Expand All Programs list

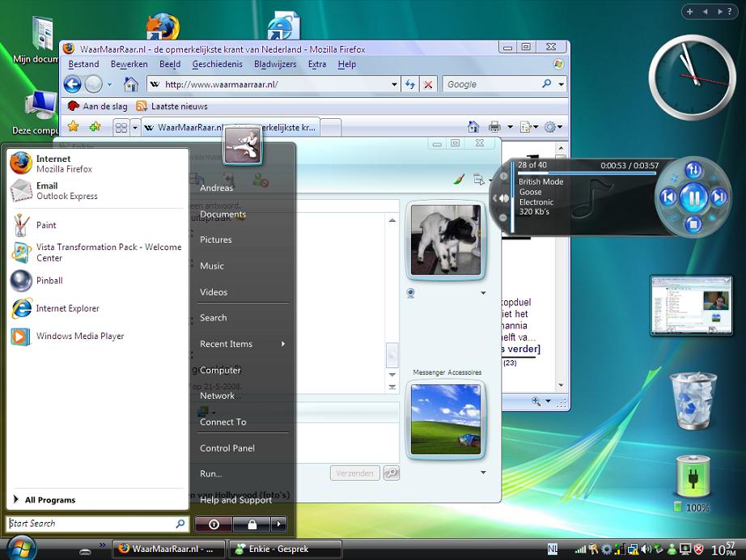(x=49, y=500)
